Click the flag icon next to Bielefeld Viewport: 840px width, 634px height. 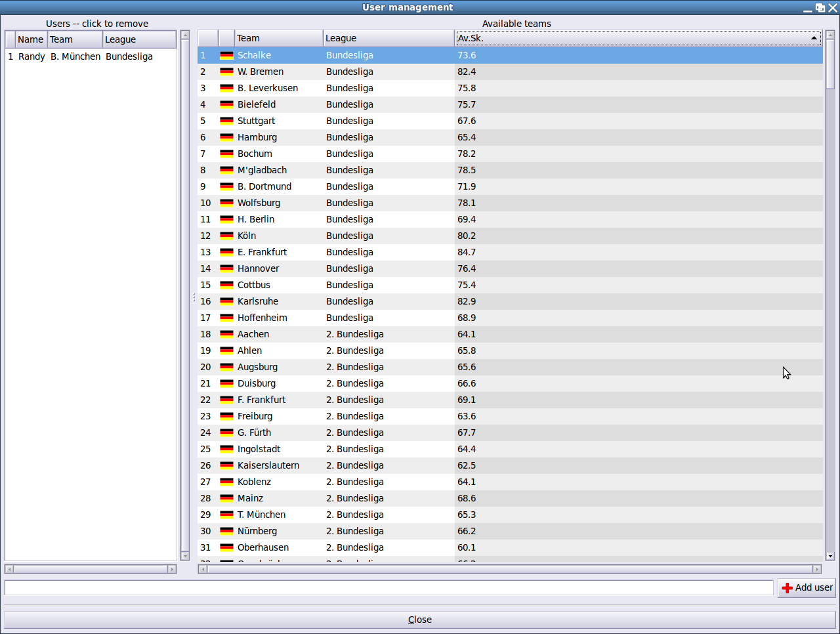tap(226, 105)
